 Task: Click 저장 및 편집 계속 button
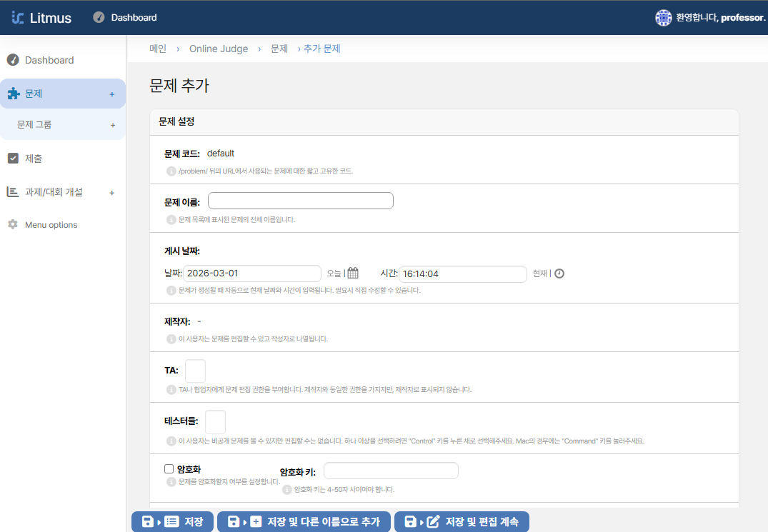tap(462, 522)
